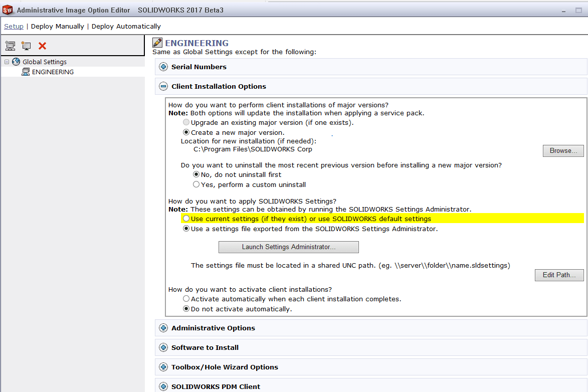Viewport: 588px width, 392px height.
Task: Select ENGINEERING group in the tree
Action: pyautogui.click(x=53, y=72)
